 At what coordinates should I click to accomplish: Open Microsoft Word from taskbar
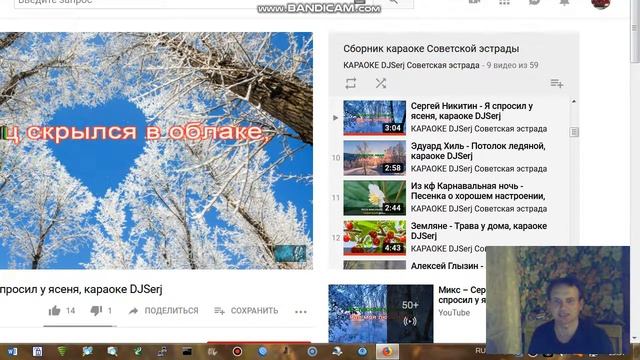point(12,351)
